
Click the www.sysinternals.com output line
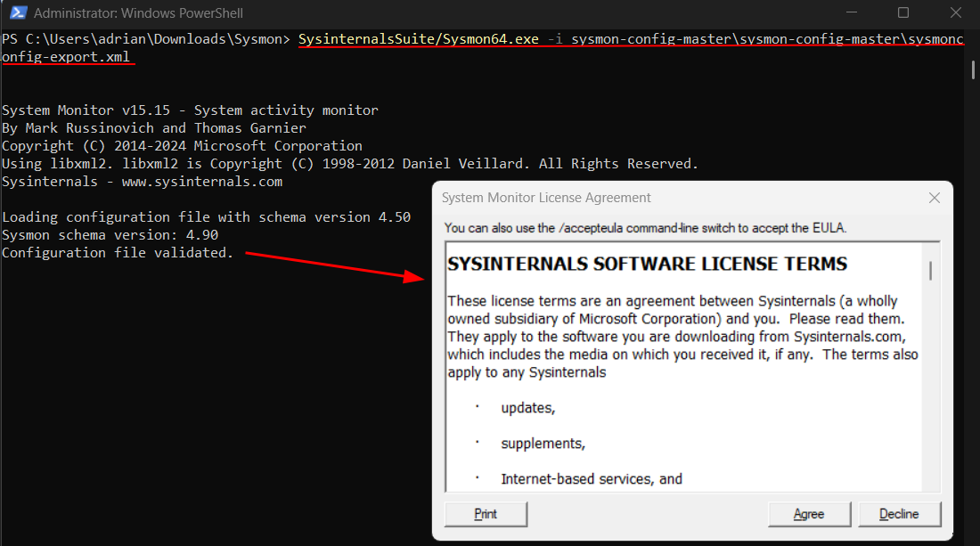143,182
